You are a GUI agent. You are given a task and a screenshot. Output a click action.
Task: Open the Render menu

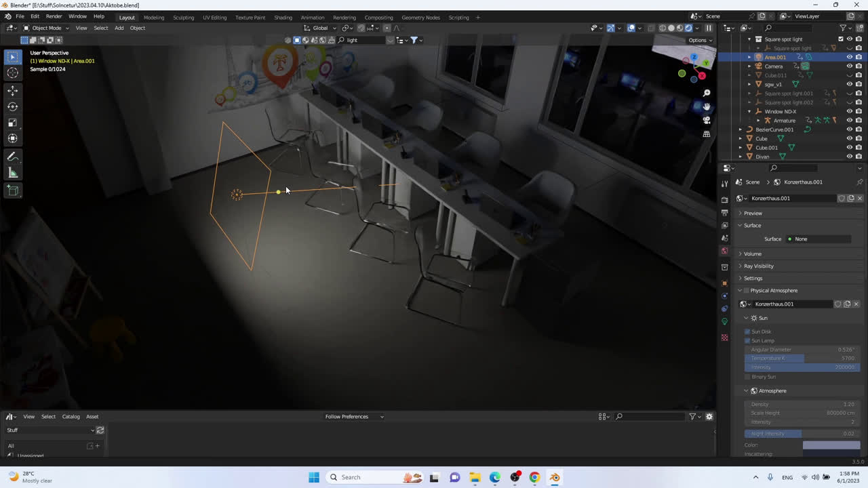[x=54, y=16]
